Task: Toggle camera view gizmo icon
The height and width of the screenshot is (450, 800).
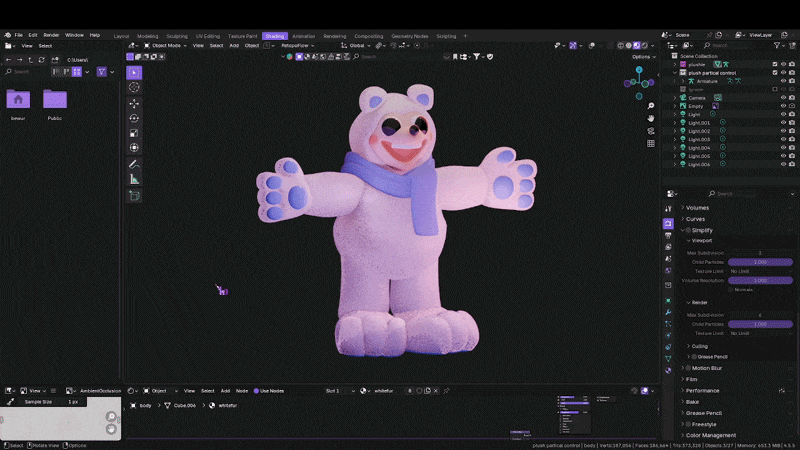Action: 651,133
